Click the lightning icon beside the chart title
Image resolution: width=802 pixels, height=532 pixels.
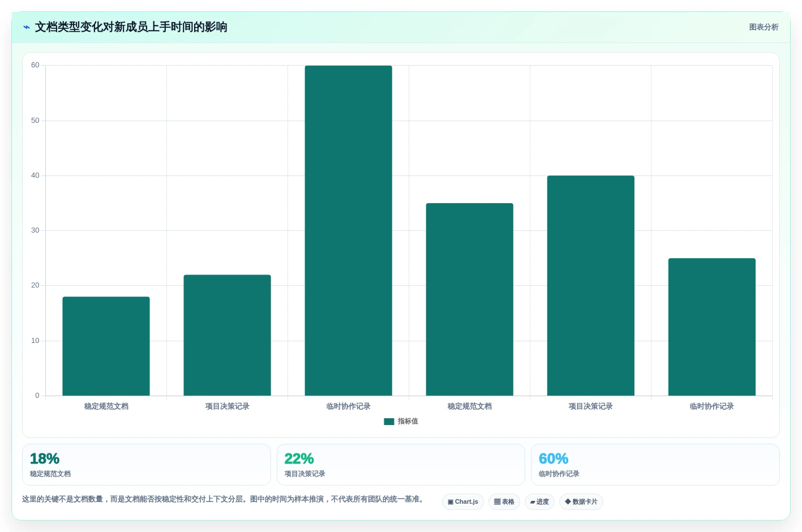(27, 27)
